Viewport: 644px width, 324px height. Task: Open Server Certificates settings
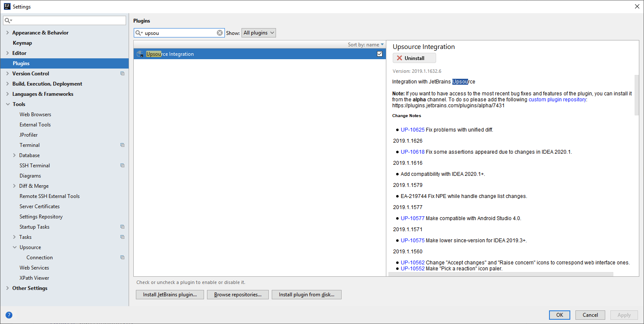point(40,206)
